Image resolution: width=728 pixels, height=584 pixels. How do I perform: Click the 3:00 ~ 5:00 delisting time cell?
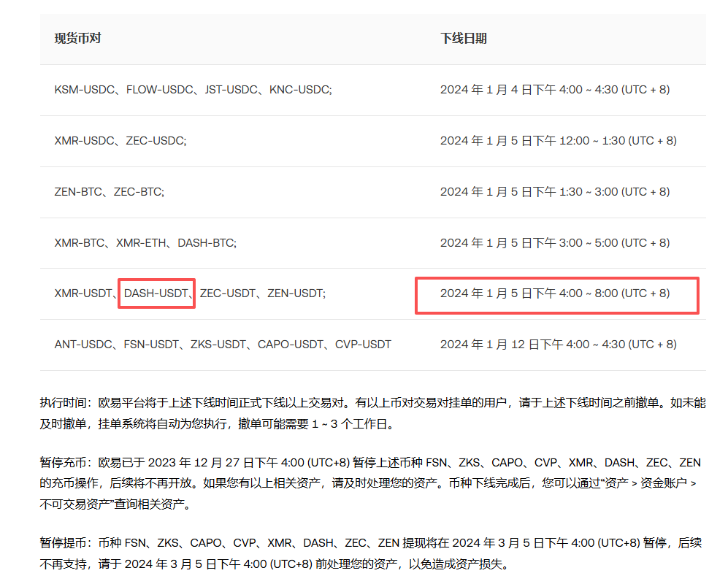click(x=554, y=242)
